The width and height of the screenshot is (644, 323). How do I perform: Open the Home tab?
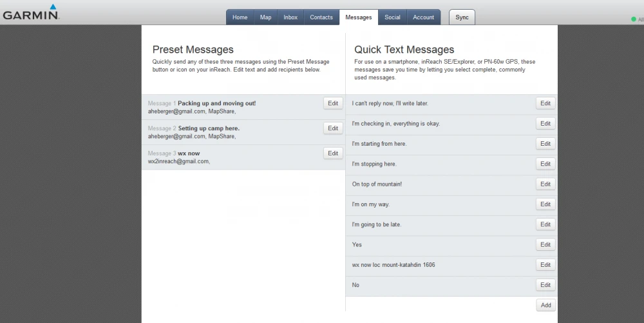[x=240, y=17]
